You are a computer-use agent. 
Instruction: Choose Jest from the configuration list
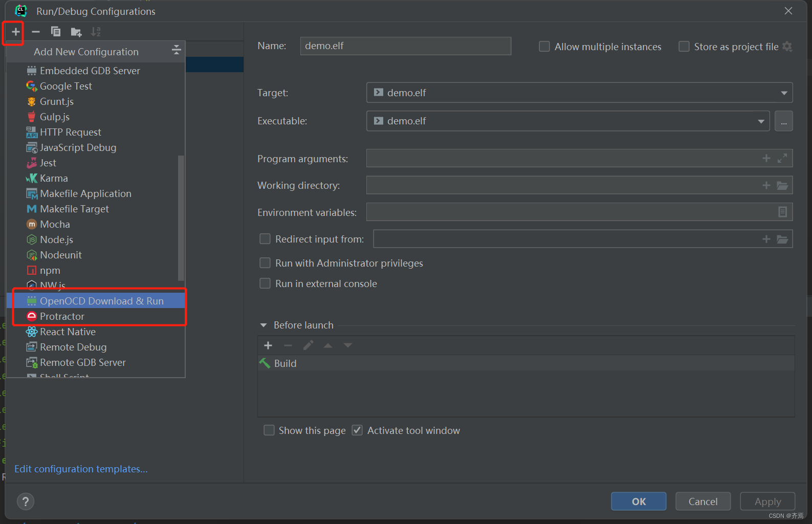click(x=92, y=163)
